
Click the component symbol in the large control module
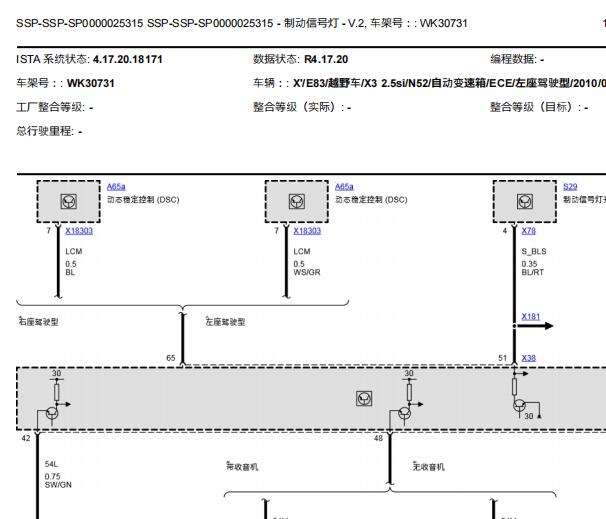tap(364, 398)
